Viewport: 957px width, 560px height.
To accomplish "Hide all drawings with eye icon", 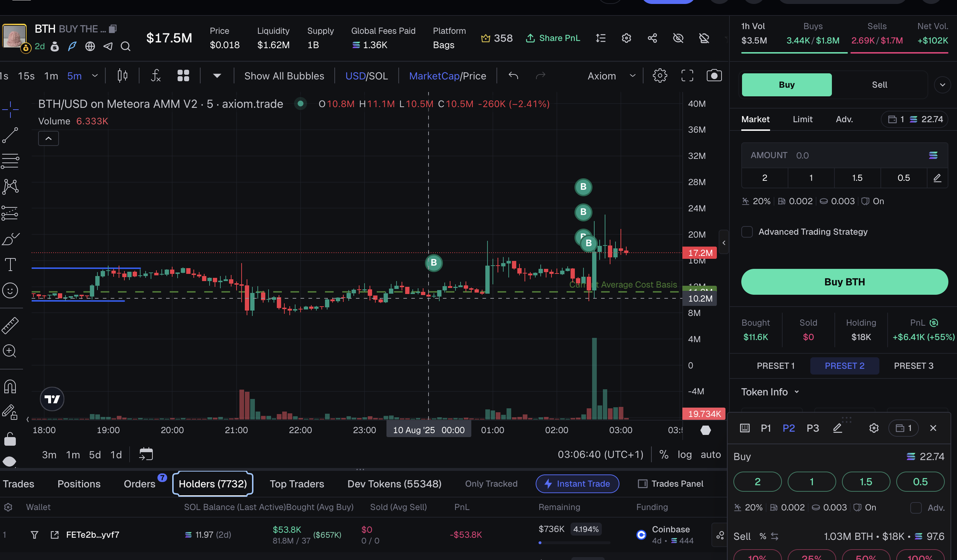I will tap(9, 461).
